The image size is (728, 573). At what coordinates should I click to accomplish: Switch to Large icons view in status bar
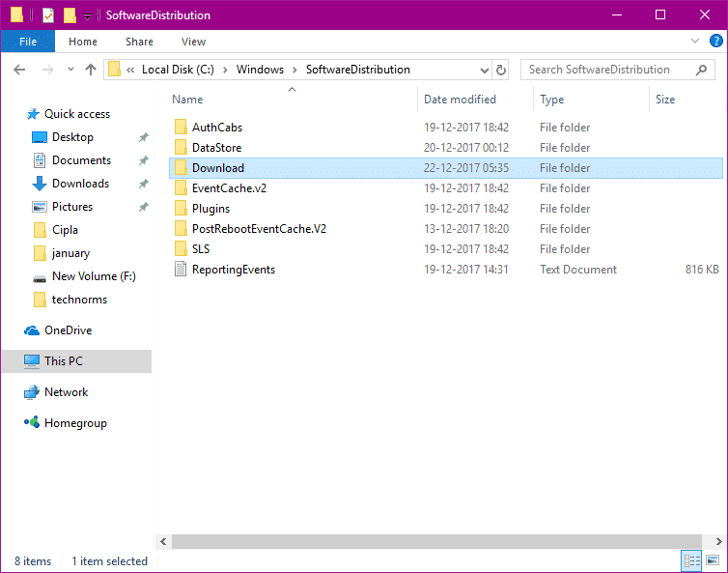(713, 560)
